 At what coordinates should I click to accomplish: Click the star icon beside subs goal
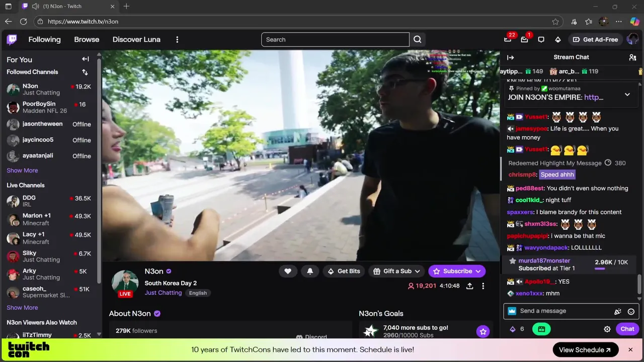click(x=483, y=331)
